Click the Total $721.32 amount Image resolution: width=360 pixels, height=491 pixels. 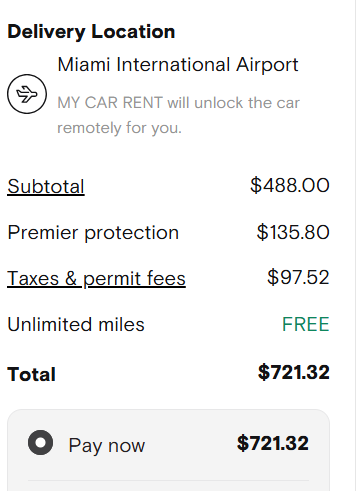click(294, 372)
